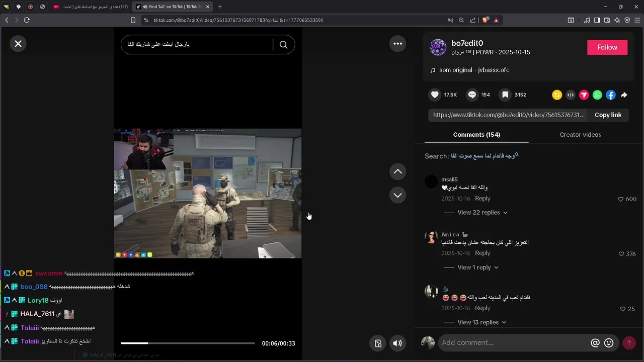Follow the bo7edit0 account
The image size is (644, 362).
point(607,47)
